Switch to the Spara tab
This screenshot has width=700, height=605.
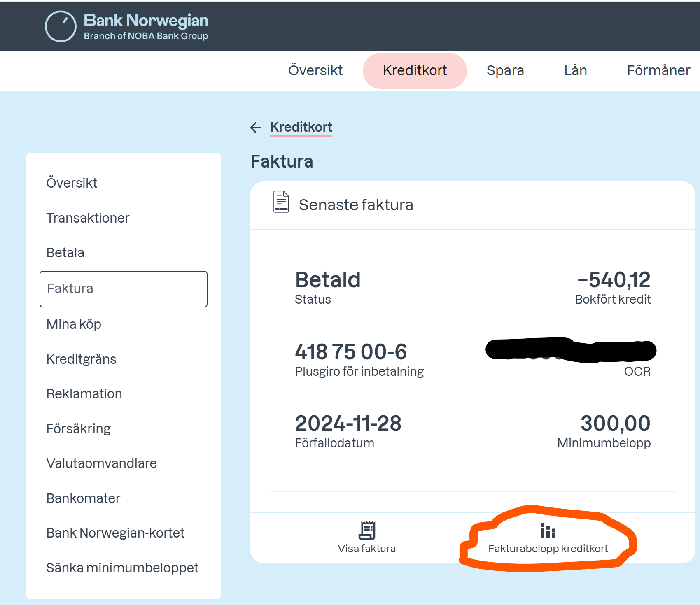[x=505, y=70]
